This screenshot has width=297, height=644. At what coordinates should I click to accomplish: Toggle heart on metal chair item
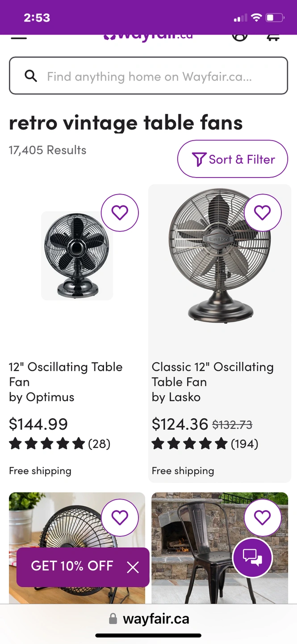(262, 517)
